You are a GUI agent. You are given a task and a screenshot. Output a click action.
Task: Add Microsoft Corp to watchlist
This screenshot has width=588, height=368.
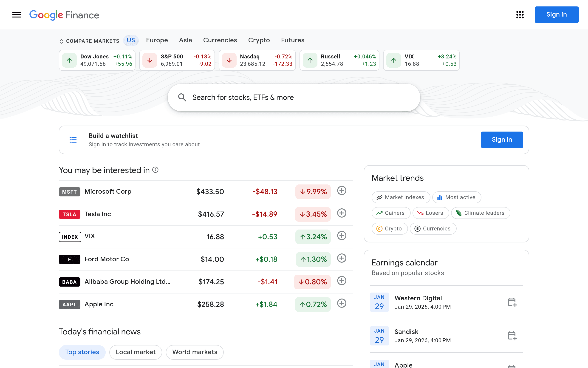[342, 191]
